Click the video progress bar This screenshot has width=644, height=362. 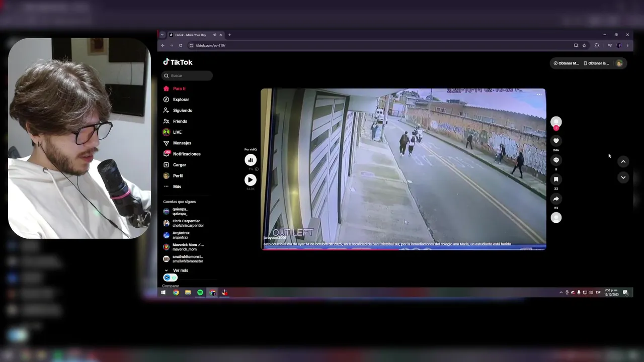click(x=403, y=249)
